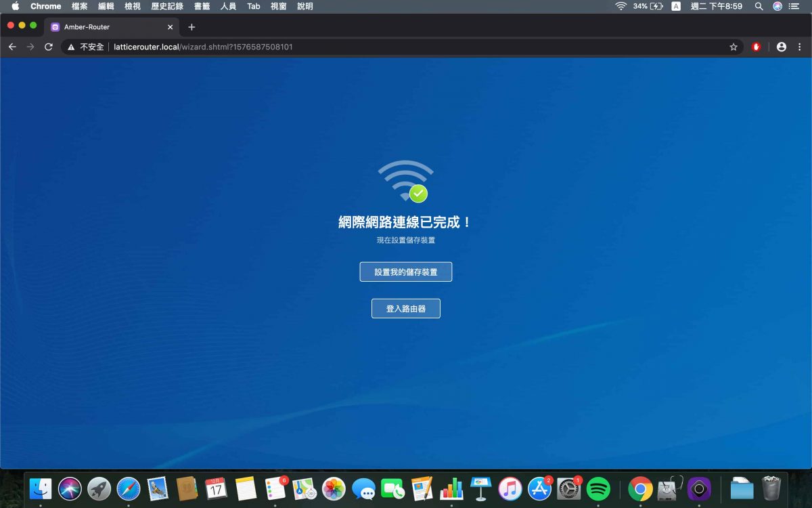The width and height of the screenshot is (812, 508).
Task: Open Notes in the Dock
Action: coord(246,488)
